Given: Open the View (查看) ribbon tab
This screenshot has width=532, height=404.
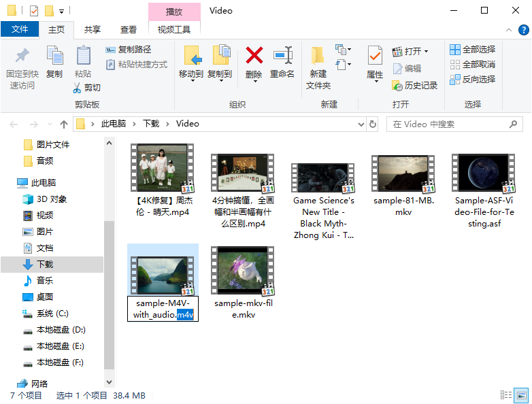Looking at the screenshot, I should [x=129, y=29].
